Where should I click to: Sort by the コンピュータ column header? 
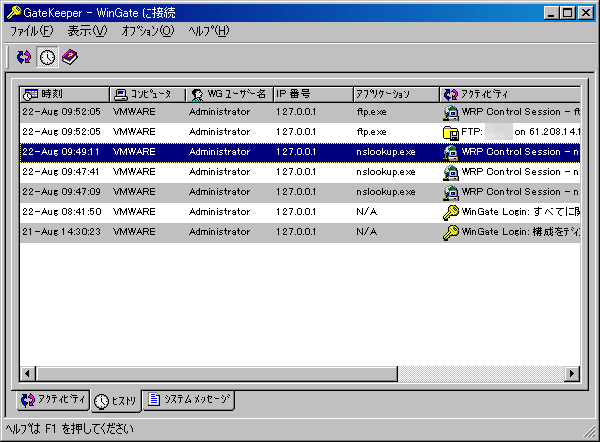pos(148,94)
